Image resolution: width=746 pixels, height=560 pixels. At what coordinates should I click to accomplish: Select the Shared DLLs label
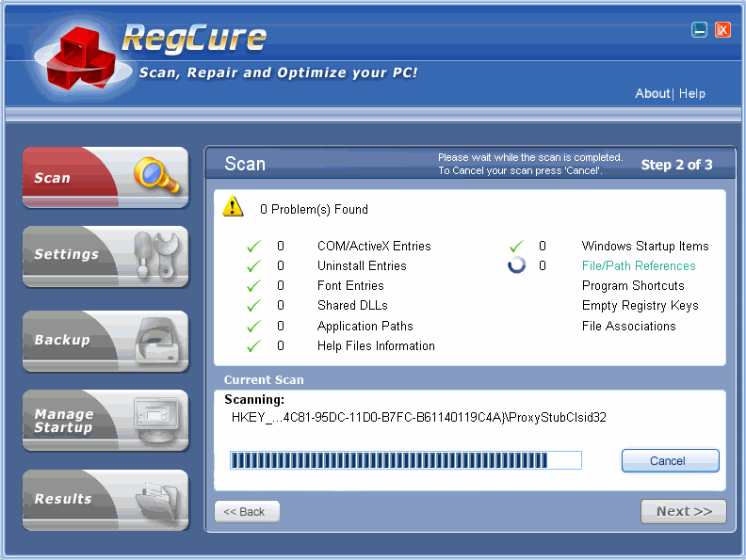coord(352,306)
